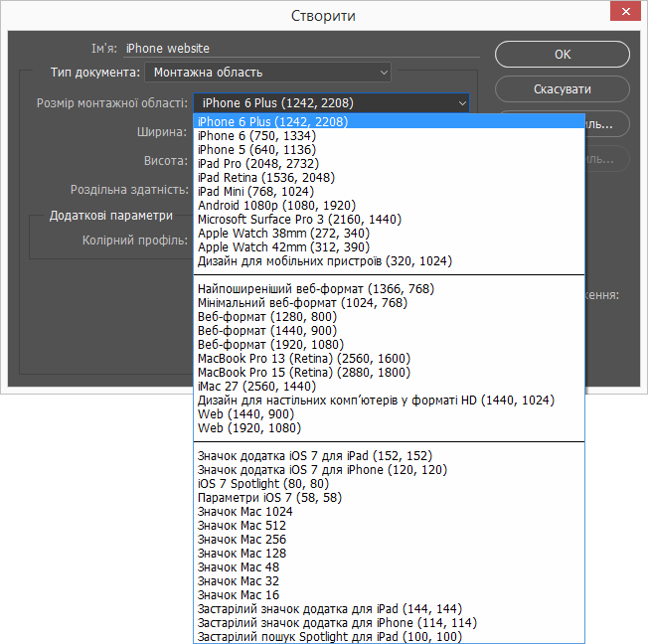Open the Тип документа dropdown
648x644 pixels.
pos(267,73)
